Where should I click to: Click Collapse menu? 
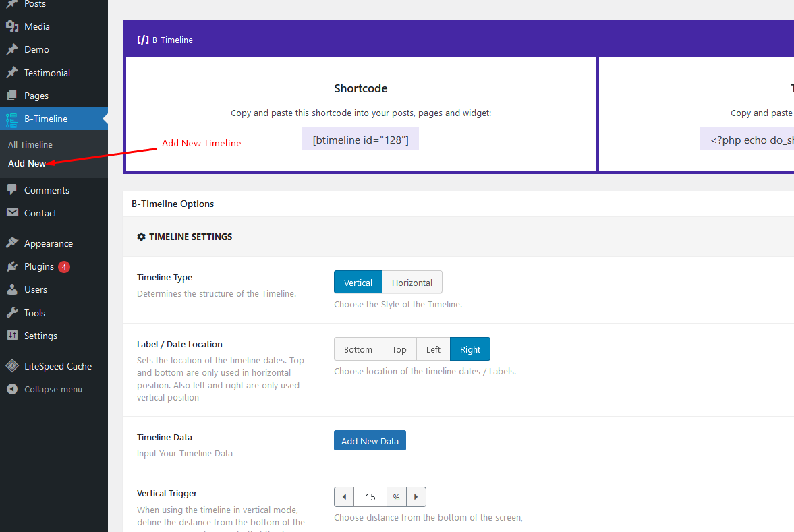(54, 389)
